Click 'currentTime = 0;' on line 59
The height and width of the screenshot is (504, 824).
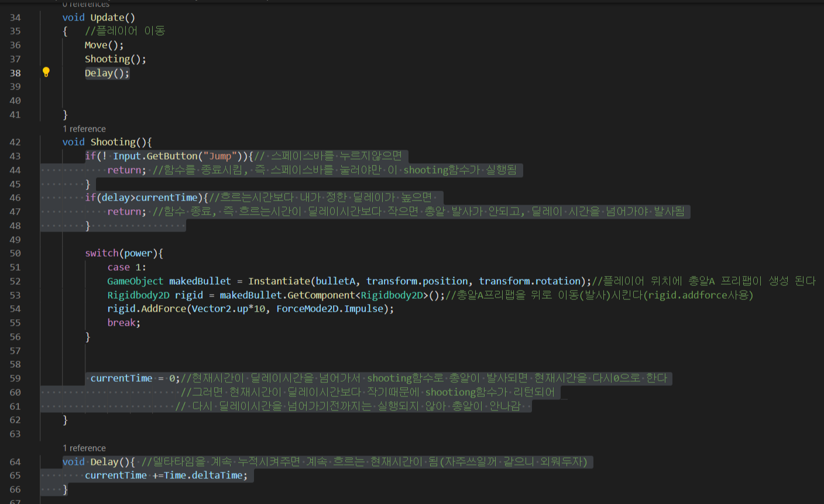coord(135,378)
